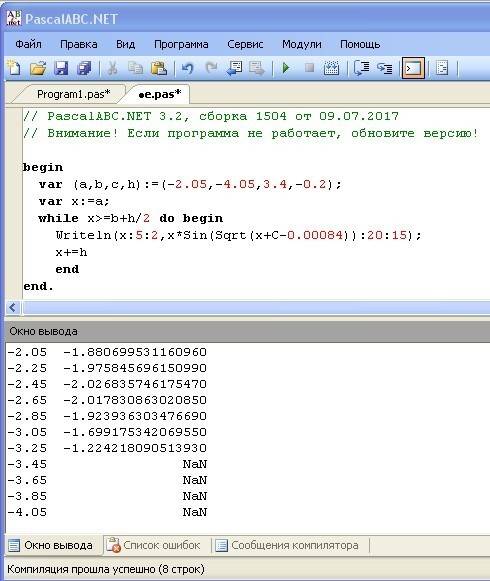
Task: Open the Файл menu
Action: coord(28,44)
